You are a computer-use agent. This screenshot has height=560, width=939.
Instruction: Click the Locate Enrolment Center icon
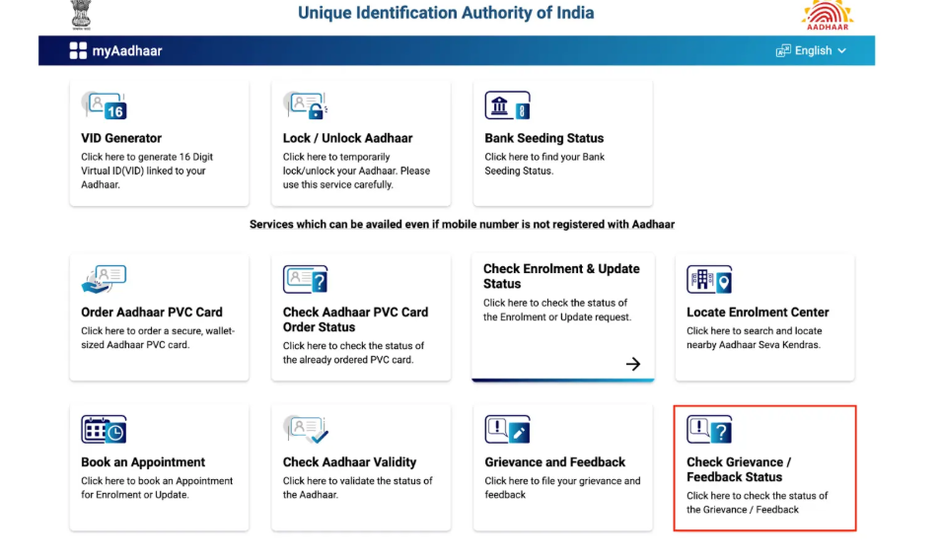coord(709,280)
